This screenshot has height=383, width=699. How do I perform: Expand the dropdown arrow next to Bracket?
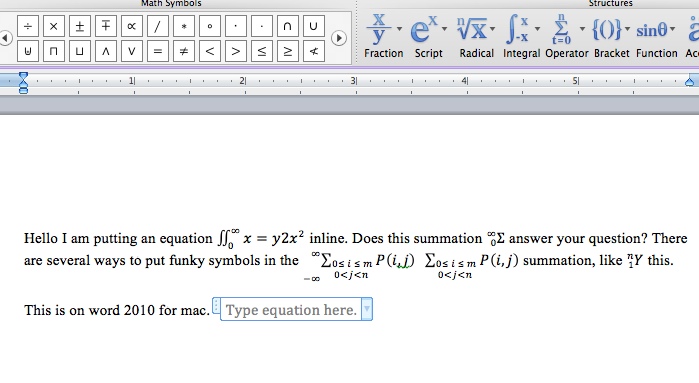tap(627, 29)
